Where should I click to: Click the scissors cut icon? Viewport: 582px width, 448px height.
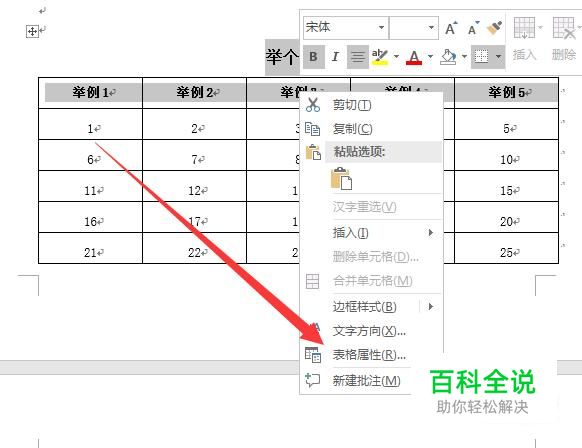[x=313, y=105]
